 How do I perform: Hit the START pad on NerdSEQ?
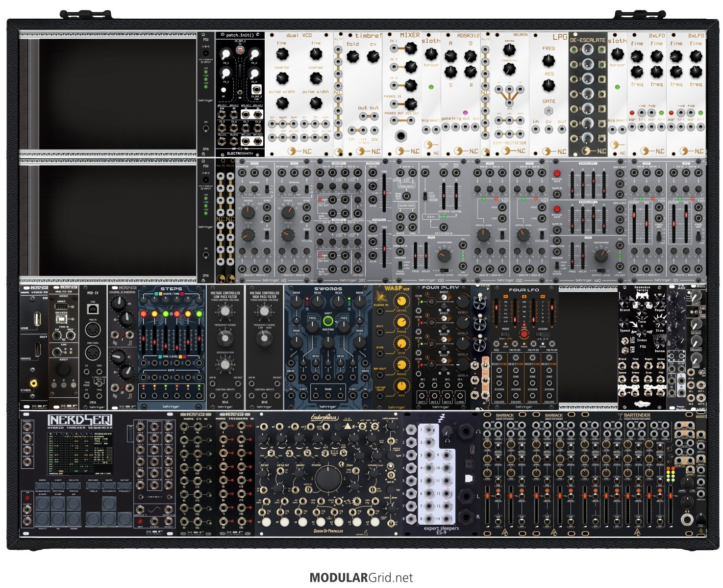pos(43,504)
